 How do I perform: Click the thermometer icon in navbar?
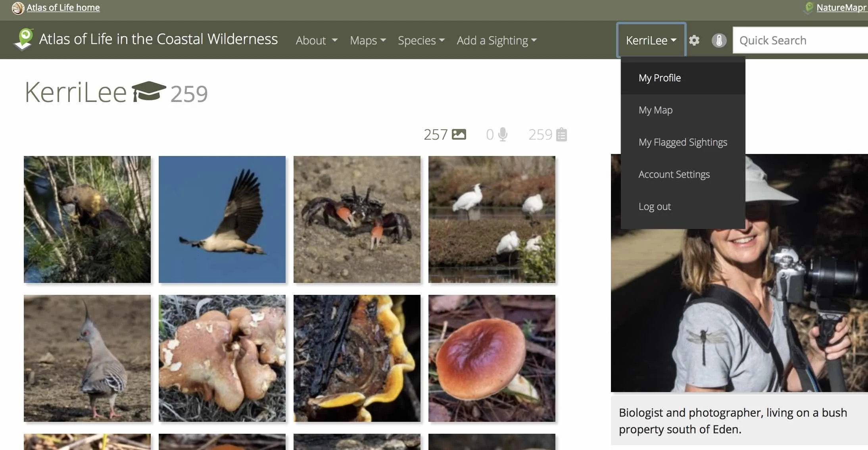click(719, 40)
